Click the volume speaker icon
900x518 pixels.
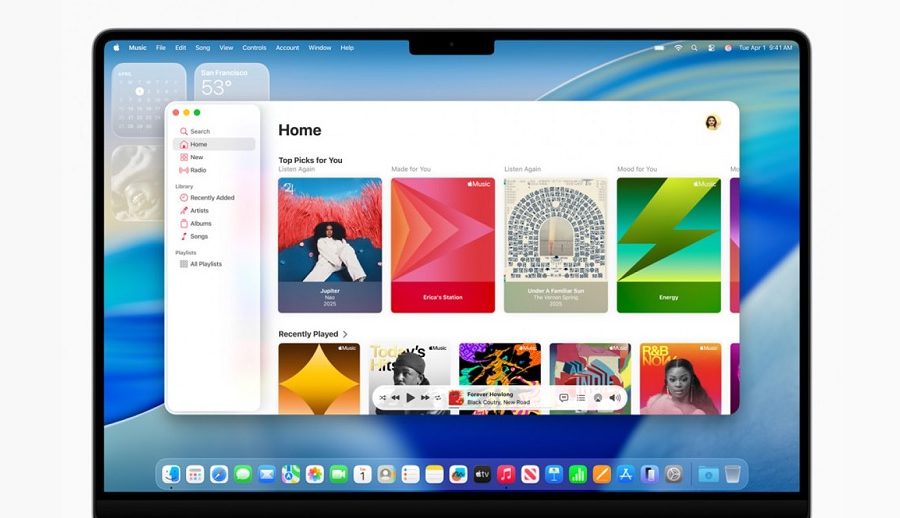[615, 398]
